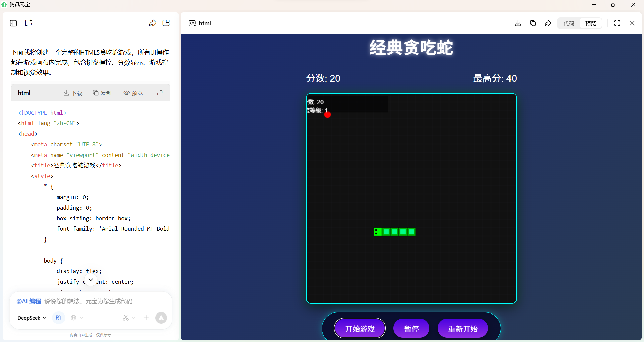This screenshot has height=342, width=644.
Task: Send the message with arrow button
Action: (x=161, y=318)
